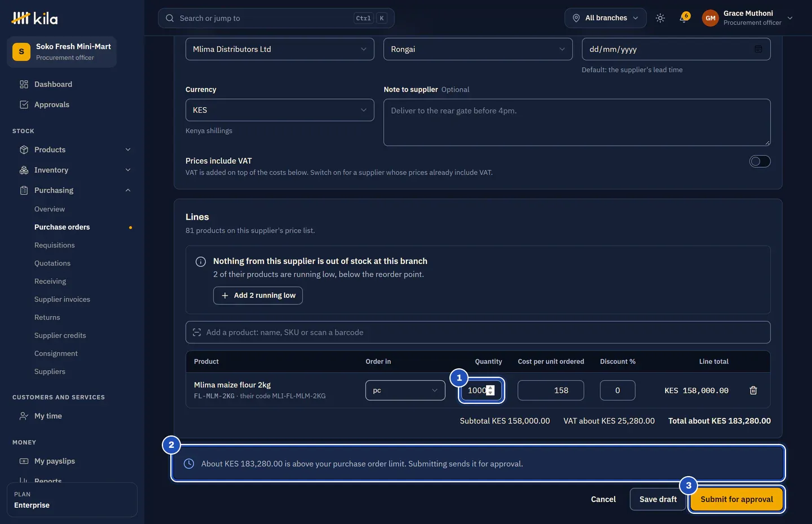Open the Order in unit dropdown
This screenshot has width=812, height=524.
405,390
